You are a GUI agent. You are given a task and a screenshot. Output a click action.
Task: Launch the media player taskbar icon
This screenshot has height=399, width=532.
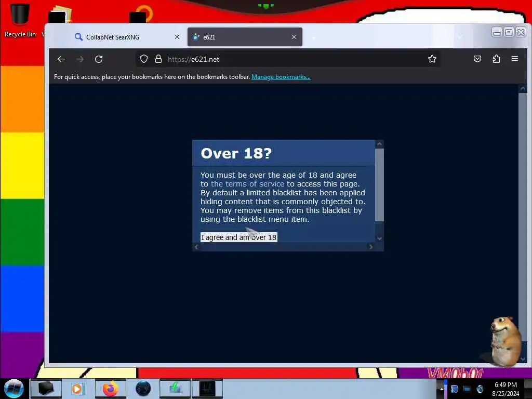tap(78, 389)
